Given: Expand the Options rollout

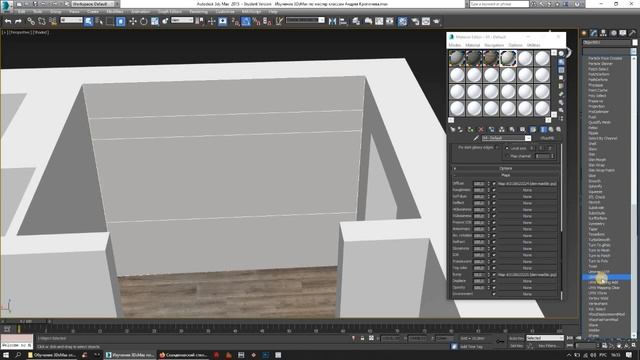Looking at the screenshot, I should [505, 168].
